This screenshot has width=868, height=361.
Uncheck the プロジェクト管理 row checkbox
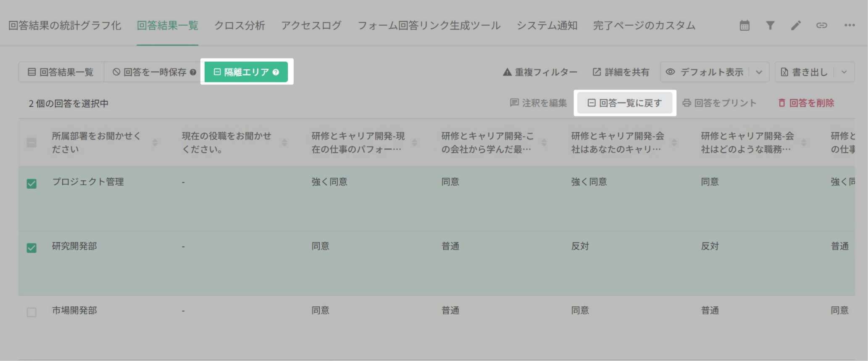32,184
